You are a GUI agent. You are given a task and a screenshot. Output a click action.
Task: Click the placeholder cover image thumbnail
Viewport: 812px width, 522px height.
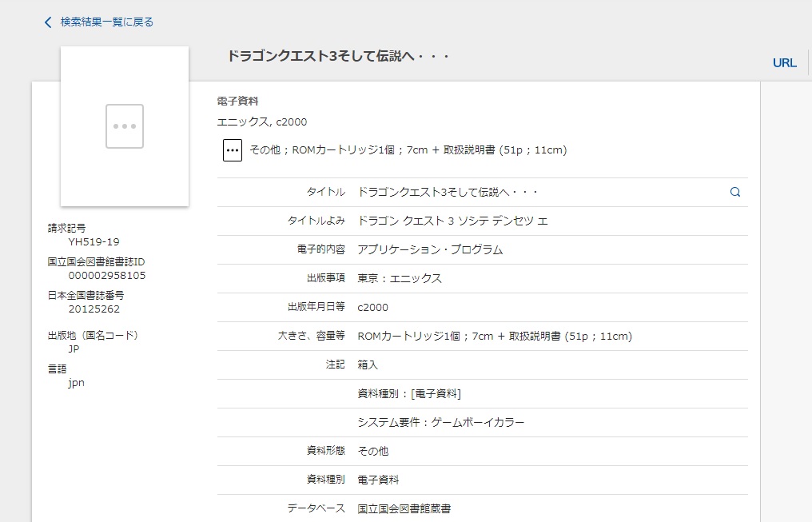click(x=125, y=126)
